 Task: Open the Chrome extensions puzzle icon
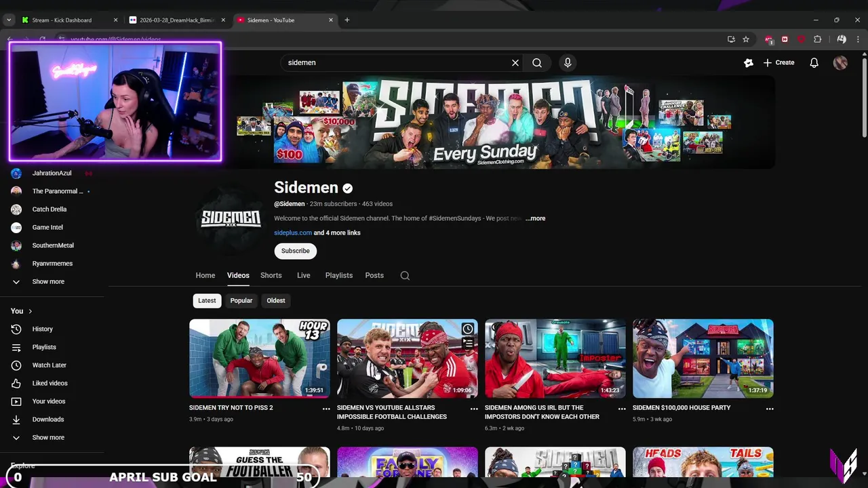click(817, 39)
